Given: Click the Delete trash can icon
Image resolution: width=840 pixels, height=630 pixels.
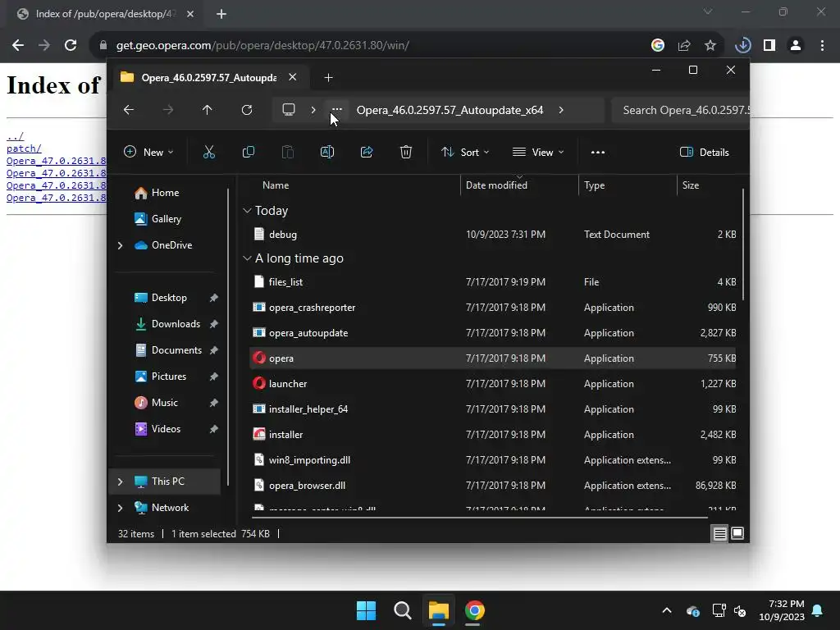Looking at the screenshot, I should coord(406,152).
